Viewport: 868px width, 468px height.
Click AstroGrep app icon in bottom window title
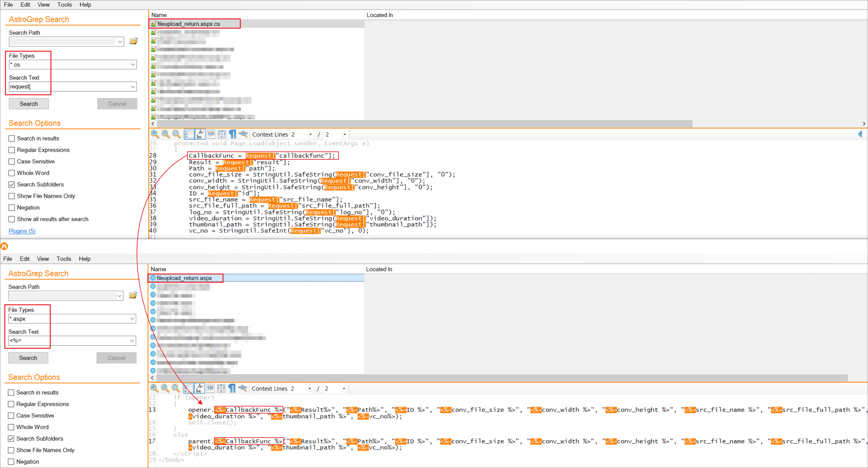click(4, 246)
